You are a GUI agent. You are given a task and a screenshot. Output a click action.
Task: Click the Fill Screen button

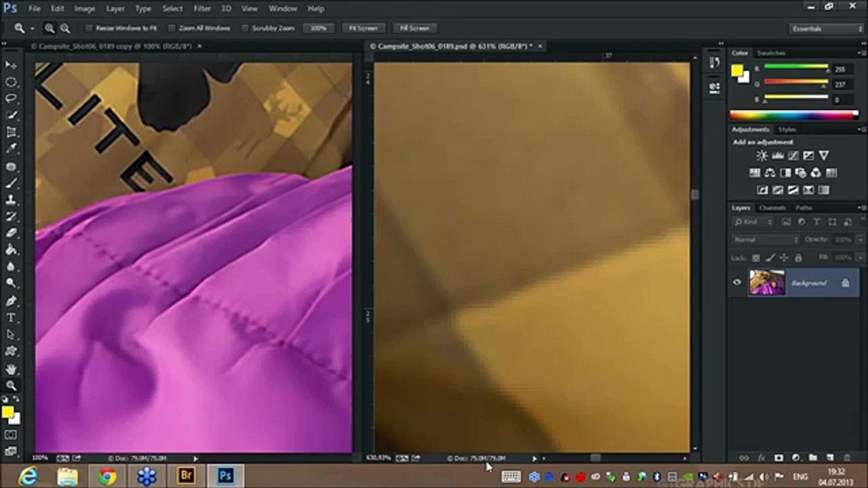414,28
